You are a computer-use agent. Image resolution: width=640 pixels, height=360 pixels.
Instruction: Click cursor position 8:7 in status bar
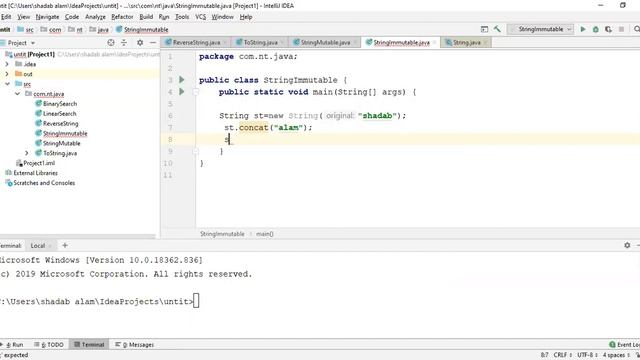(x=544, y=355)
